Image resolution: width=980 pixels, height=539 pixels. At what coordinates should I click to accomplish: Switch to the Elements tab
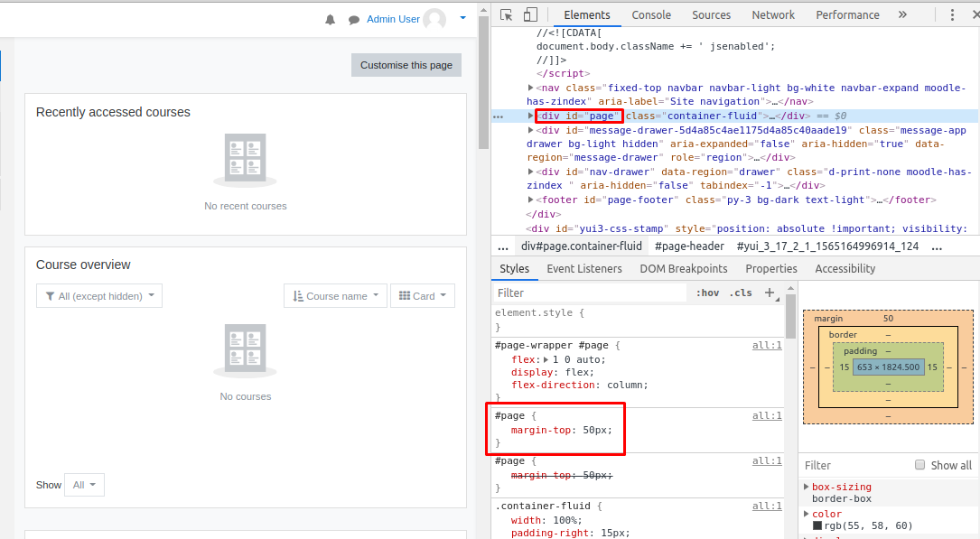pos(587,15)
